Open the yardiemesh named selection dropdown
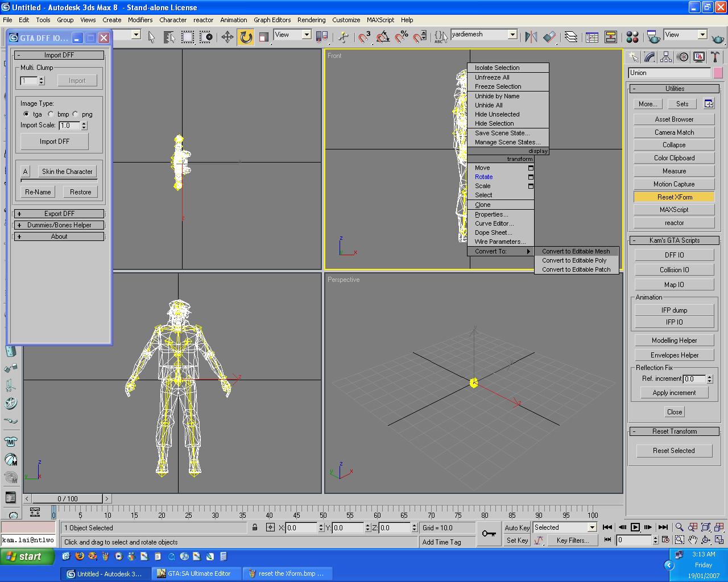This screenshot has height=582, width=728. tap(512, 35)
